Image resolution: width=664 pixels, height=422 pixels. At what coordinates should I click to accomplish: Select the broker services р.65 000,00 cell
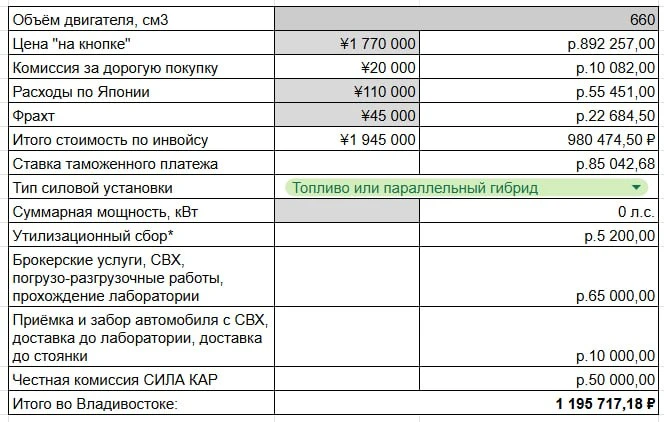point(539,277)
